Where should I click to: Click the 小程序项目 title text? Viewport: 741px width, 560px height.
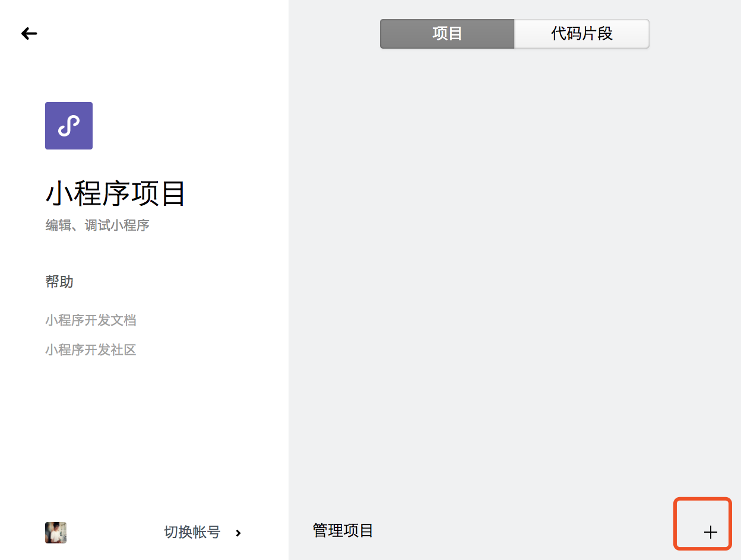coord(116,193)
